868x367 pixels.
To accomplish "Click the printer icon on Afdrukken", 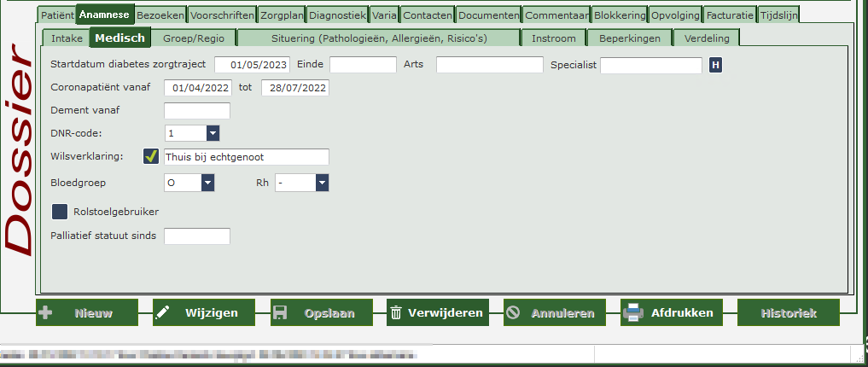I will (632, 313).
